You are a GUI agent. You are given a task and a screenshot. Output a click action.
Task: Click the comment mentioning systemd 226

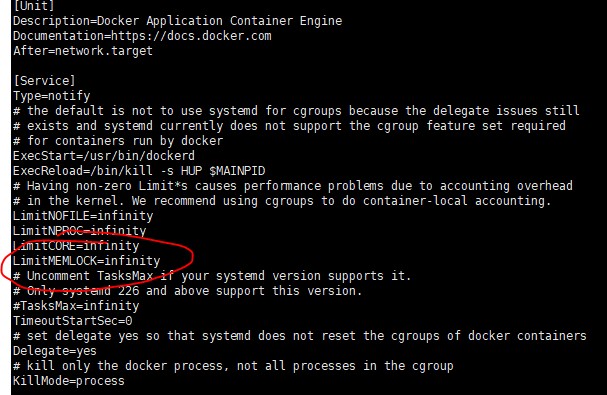pos(187,291)
